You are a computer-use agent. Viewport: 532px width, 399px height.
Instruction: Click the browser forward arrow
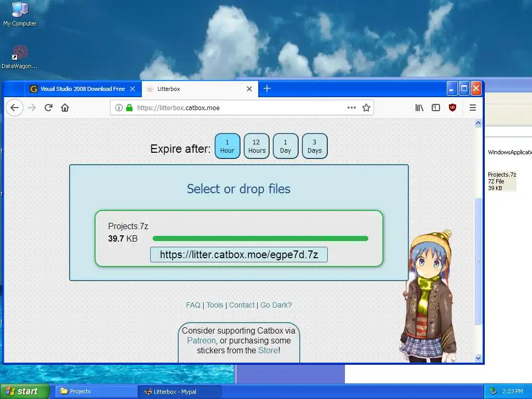click(x=32, y=108)
